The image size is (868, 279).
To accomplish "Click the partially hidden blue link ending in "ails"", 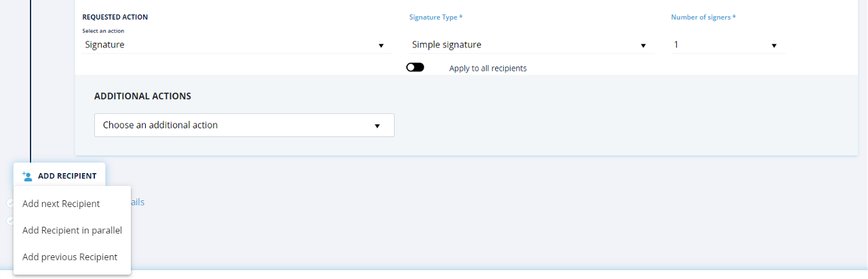I will (x=138, y=202).
